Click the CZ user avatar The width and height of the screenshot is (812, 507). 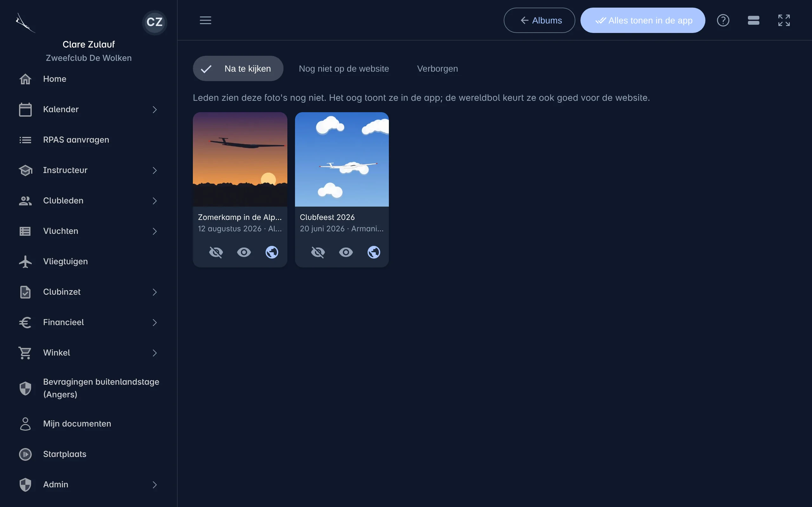click(x=155, y=22)
